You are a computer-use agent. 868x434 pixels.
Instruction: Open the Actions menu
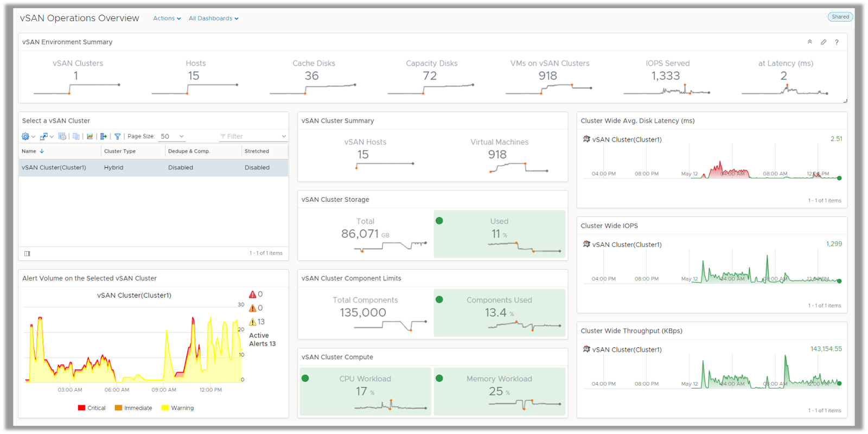(167, 18)
